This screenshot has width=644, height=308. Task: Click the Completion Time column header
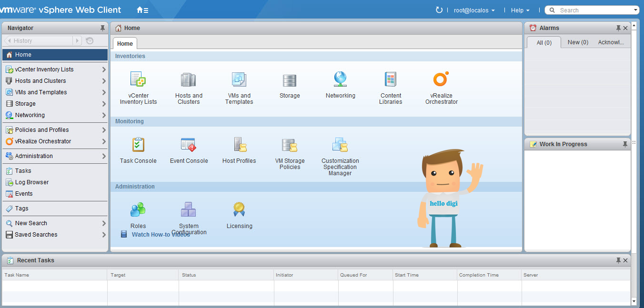(x=489, y=275)
